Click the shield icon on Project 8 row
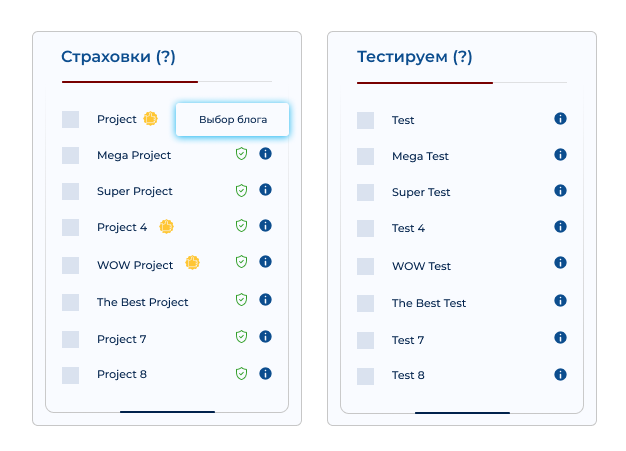Screen dimensions: 626x451 242,374
